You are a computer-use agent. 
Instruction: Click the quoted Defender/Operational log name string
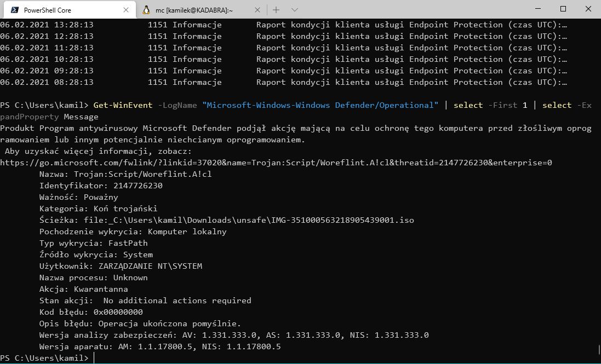point(320,105)
